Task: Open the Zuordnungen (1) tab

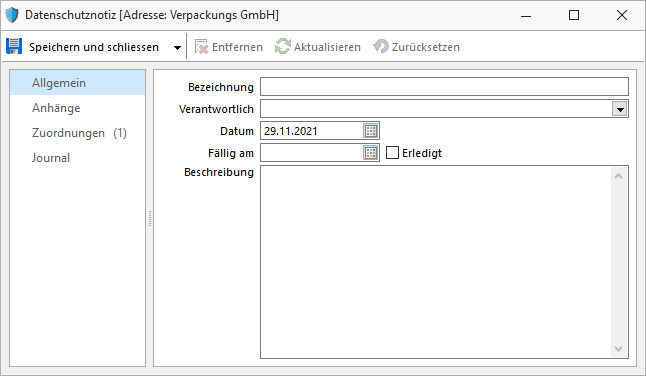Action: coord(77,133)
